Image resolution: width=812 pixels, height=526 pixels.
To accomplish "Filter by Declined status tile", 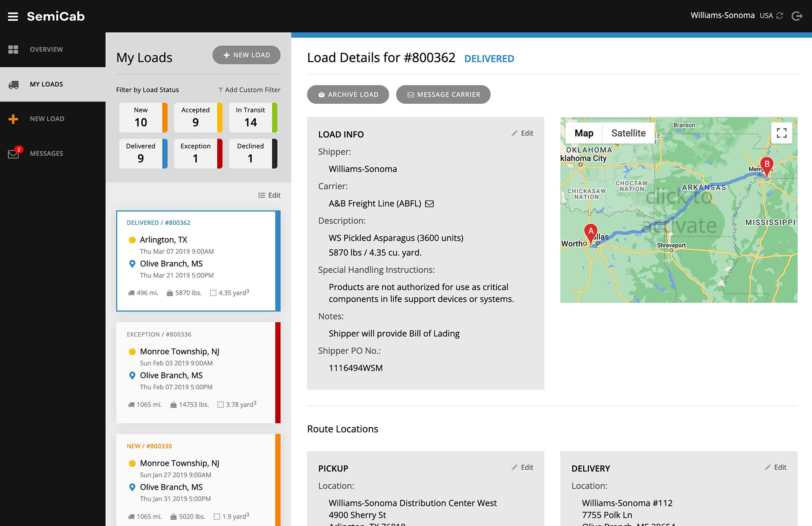I will tap(253, 154).
